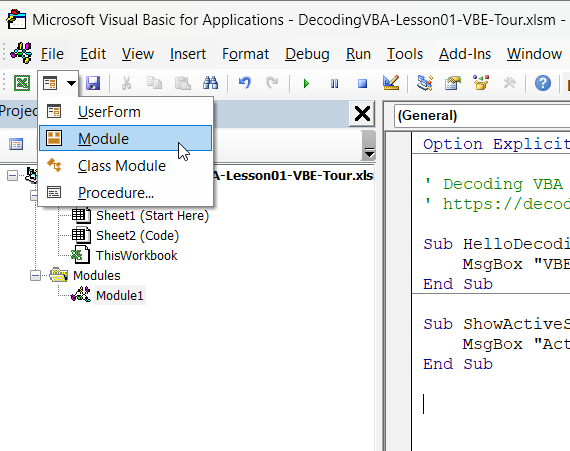Image resolution: width=570 pixels, height=451 pixels.
Task: Save the workbook with the floppy icon
Action: tap(93, 83)
